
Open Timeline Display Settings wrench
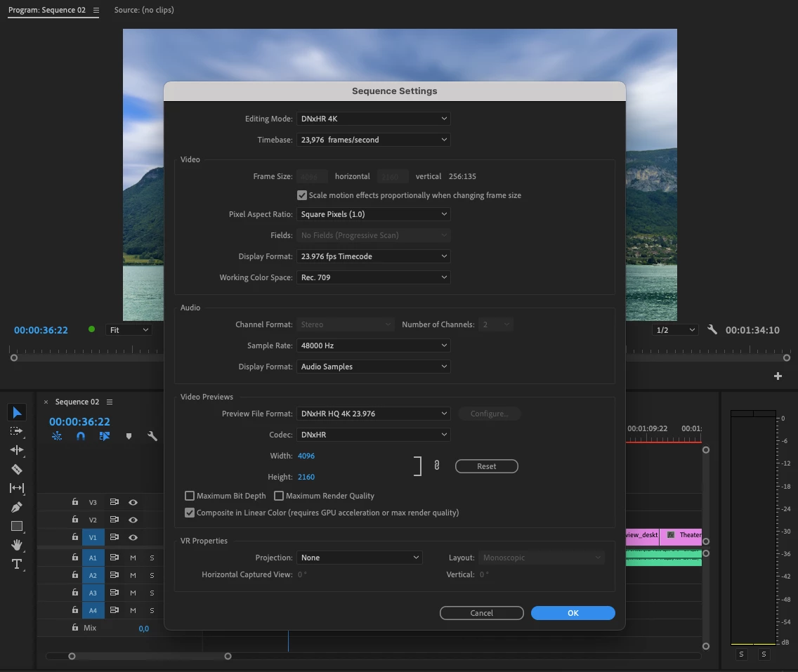[152, 436]
